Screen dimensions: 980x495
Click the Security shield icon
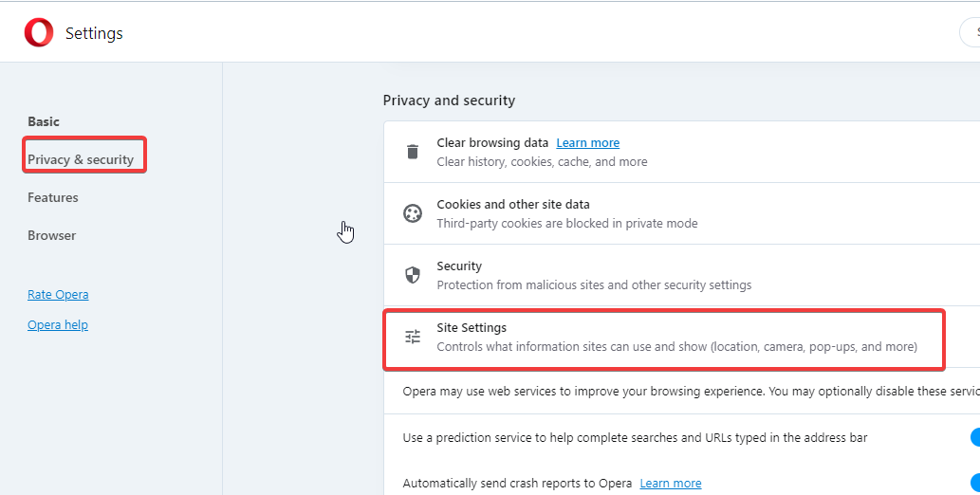413,275
